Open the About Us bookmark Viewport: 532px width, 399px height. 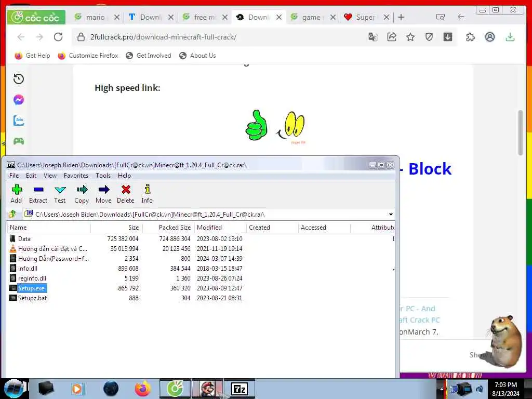197,56
